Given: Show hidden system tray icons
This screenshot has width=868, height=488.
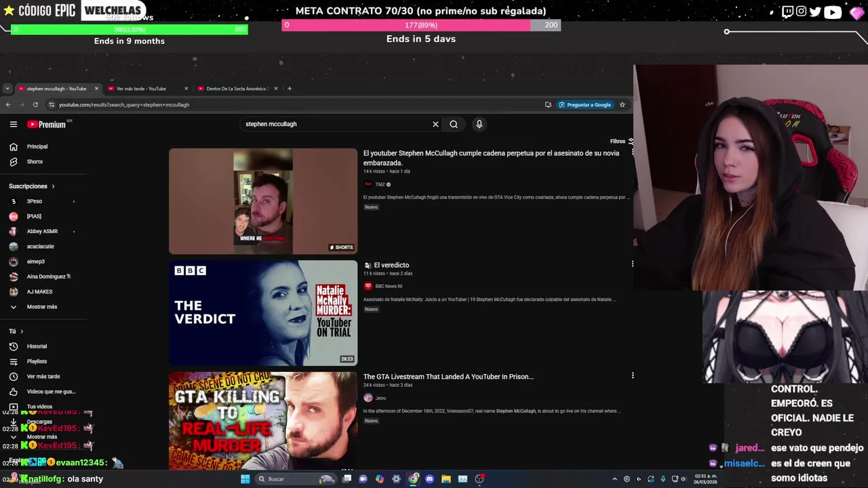Looking at the screenshot, I should pos(614,479).
